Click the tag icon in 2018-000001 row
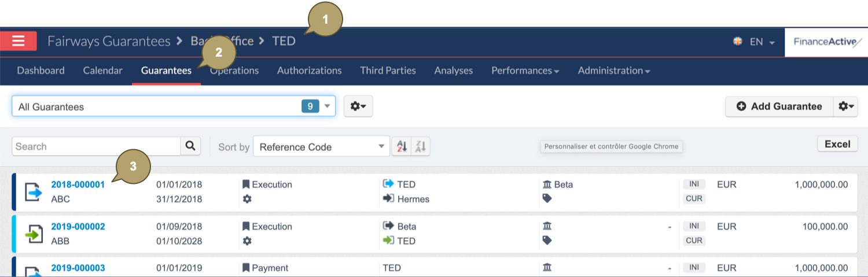 [547, 198]
